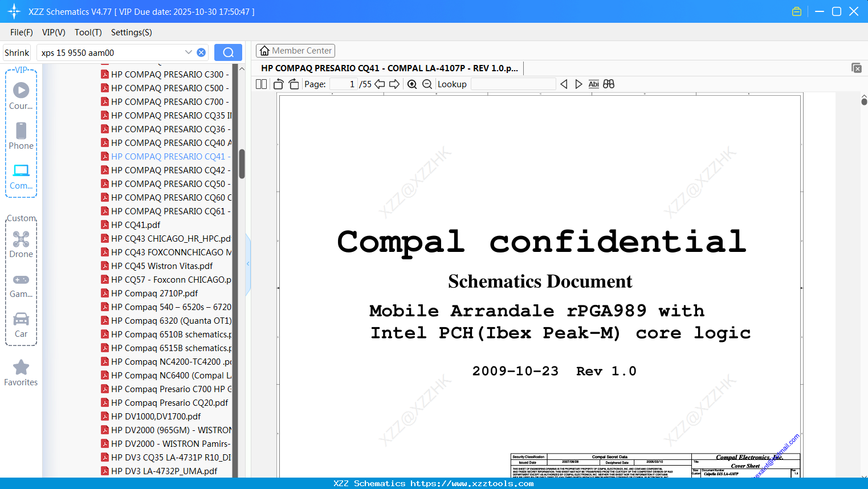Open HP Compaq Presario CQ20.pdf
The image size is (868, 489).
click(164, 402)
